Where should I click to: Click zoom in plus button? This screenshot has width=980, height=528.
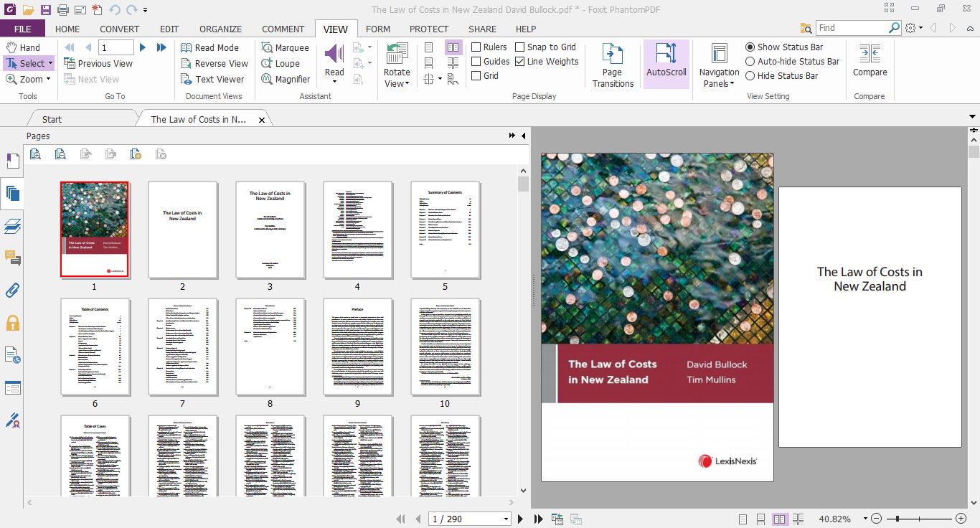pos(961,519)
